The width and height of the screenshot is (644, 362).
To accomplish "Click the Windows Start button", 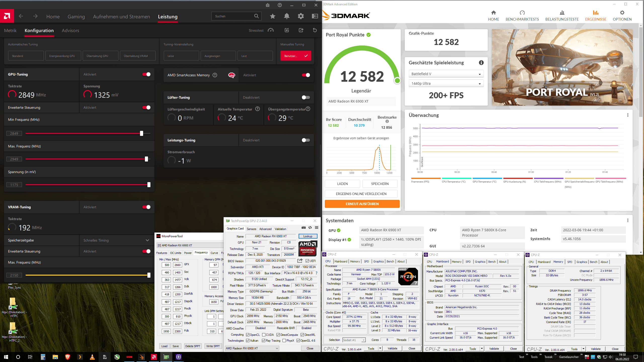I will pyautogui.click(x=6, y=357).
